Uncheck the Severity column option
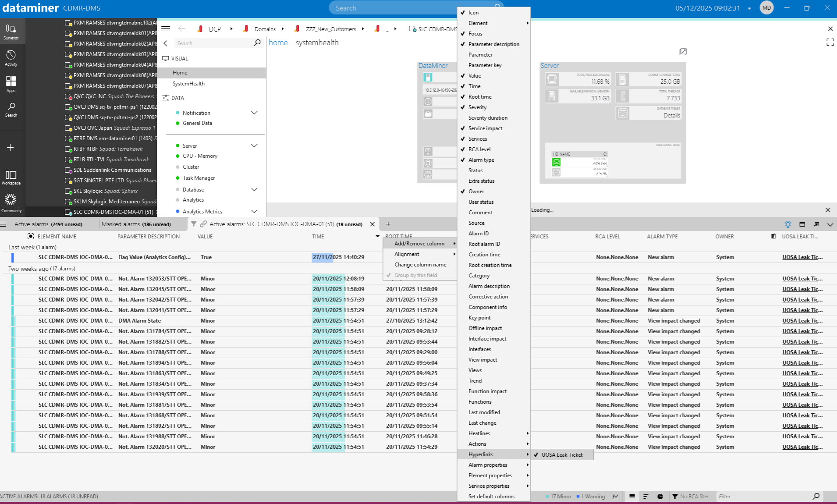This screenshot has width=837, height=504. point(477,107)
